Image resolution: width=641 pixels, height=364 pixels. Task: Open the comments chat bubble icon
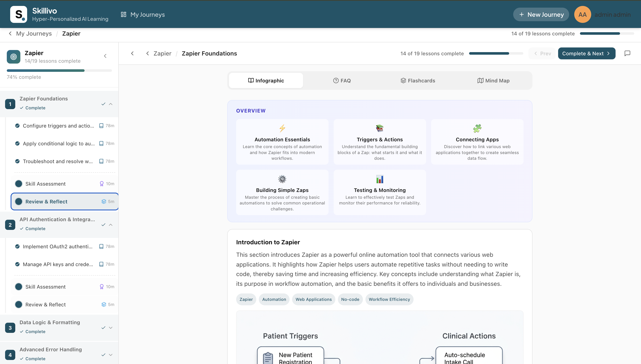pyautogui.click(x=627, y=53)
